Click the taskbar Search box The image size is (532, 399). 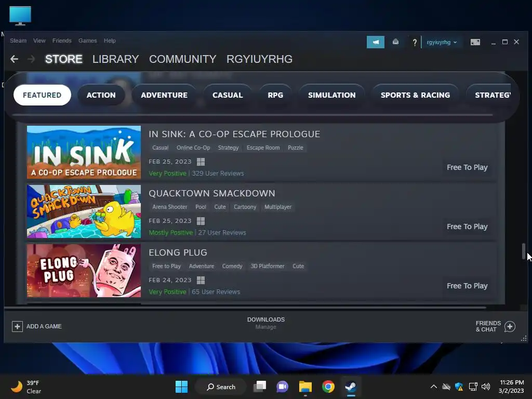[x=221, y=387]
